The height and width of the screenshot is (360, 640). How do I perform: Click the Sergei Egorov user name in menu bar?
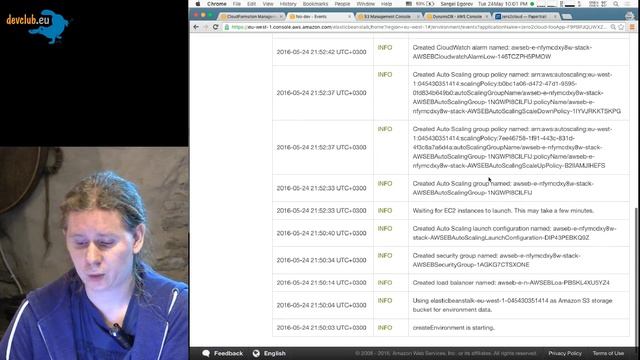tap(457, 4)
